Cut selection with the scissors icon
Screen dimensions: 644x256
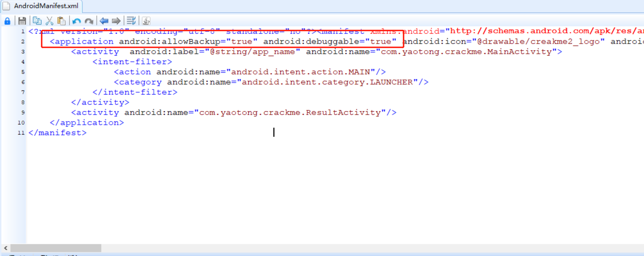click(49, 21)
